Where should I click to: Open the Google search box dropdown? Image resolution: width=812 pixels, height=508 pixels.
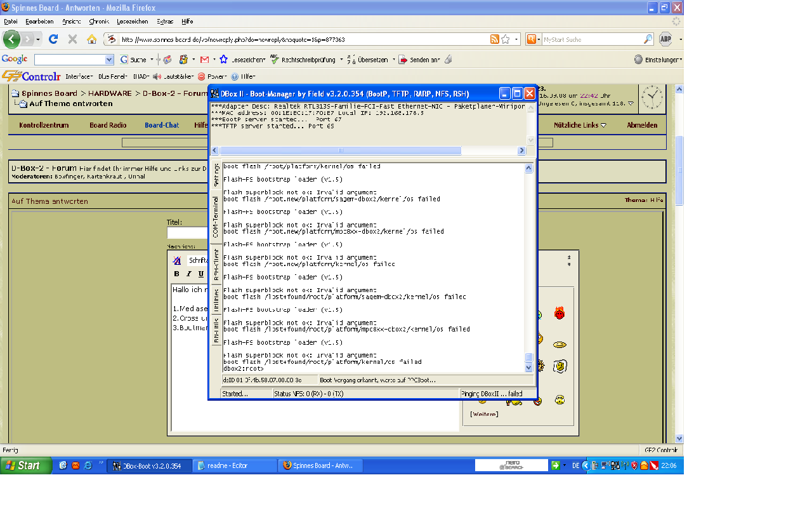(108, 60)
